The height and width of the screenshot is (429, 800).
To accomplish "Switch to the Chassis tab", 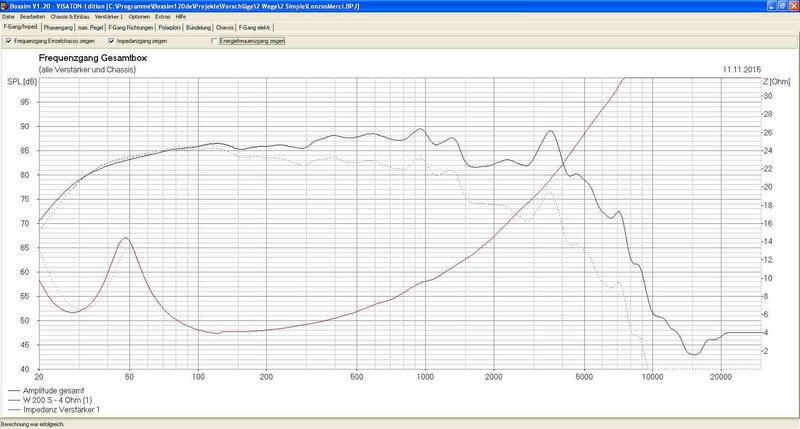I will (x=226, y=28).
